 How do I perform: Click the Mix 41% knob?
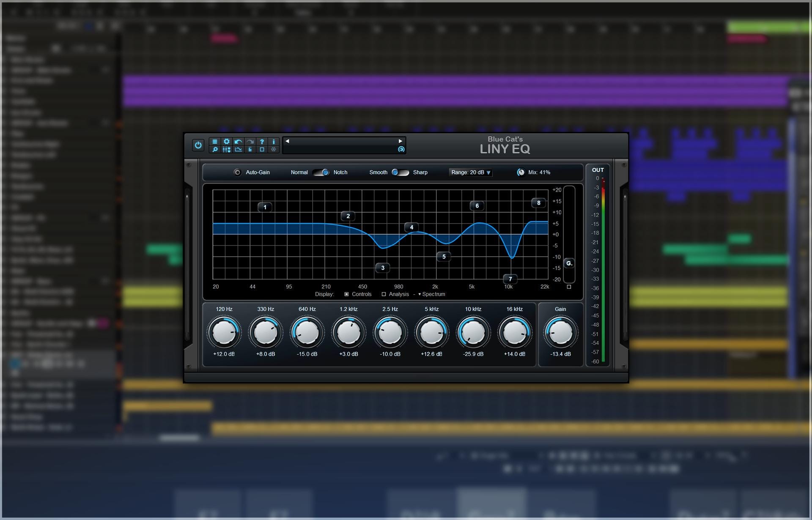pos(521,172)
